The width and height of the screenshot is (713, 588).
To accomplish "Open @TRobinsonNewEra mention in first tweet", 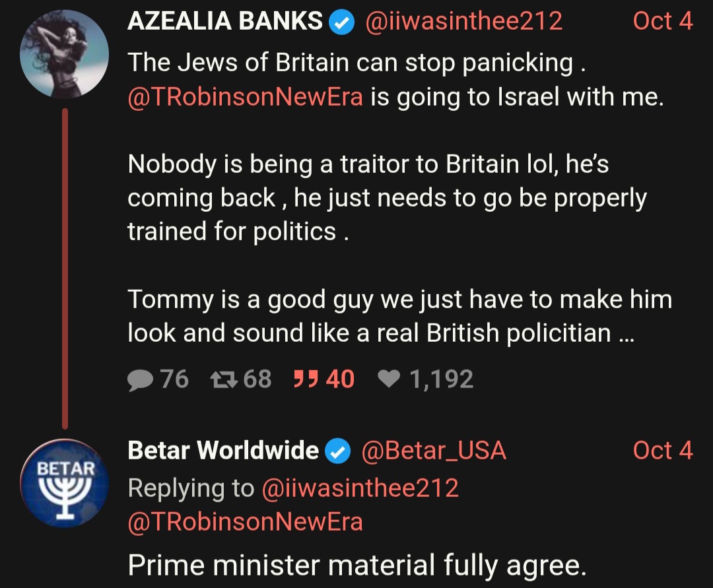I will click(x=246, y=97).
